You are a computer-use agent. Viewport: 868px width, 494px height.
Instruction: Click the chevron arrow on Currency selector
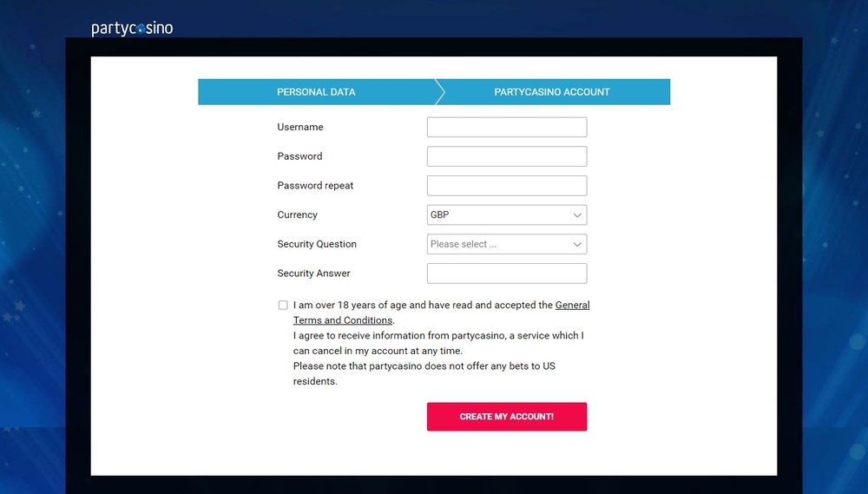577,215
